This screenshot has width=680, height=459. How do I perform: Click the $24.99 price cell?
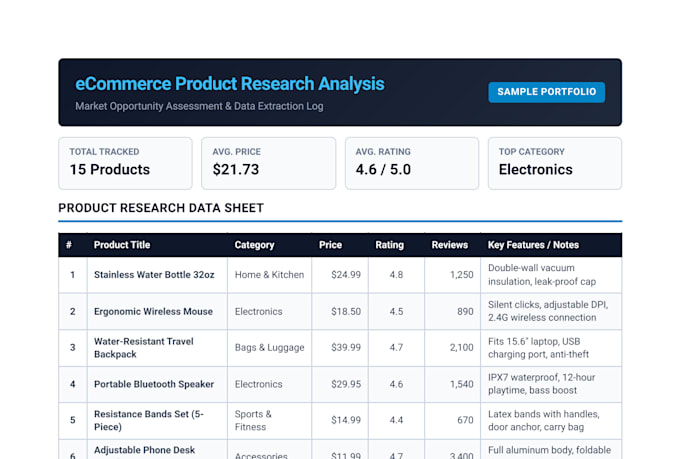[x=340, y=275]
